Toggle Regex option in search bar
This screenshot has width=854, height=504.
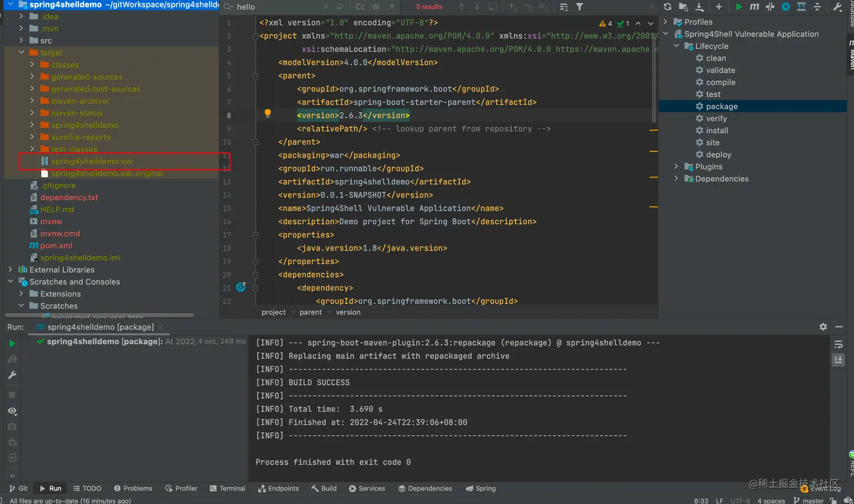[391, 7]
